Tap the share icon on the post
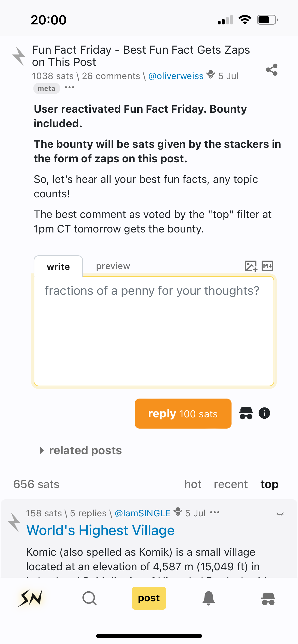This screenshot has width=298, height=644. 272,70
